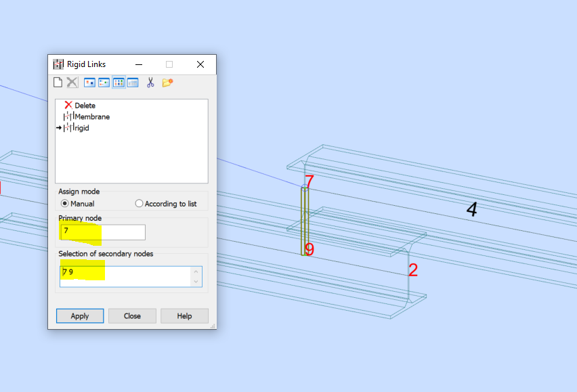
Task: Apply the rigid link assignment
Action: 79,315
